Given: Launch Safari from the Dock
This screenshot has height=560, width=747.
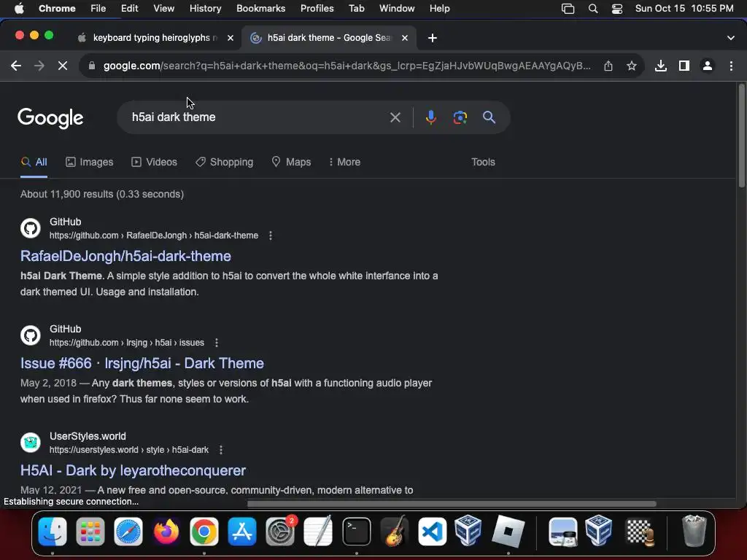Looking at the screenshot, I should click(128, 532).
